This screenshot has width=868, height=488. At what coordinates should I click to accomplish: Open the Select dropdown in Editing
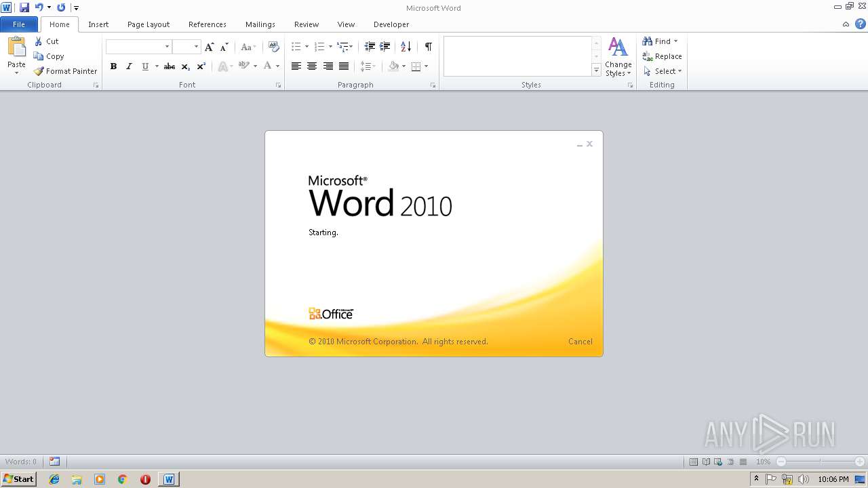(x=663, y=71)
